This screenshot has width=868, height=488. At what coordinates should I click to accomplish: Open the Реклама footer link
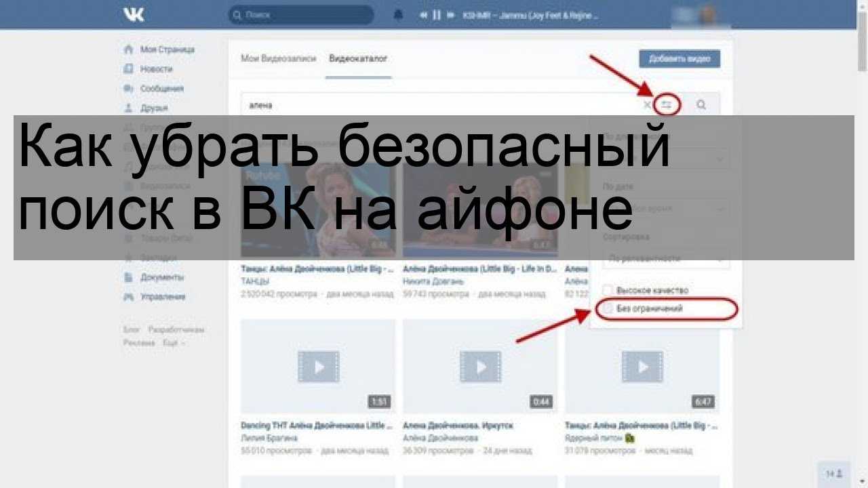pyautogui.click(x=139, y=343)
